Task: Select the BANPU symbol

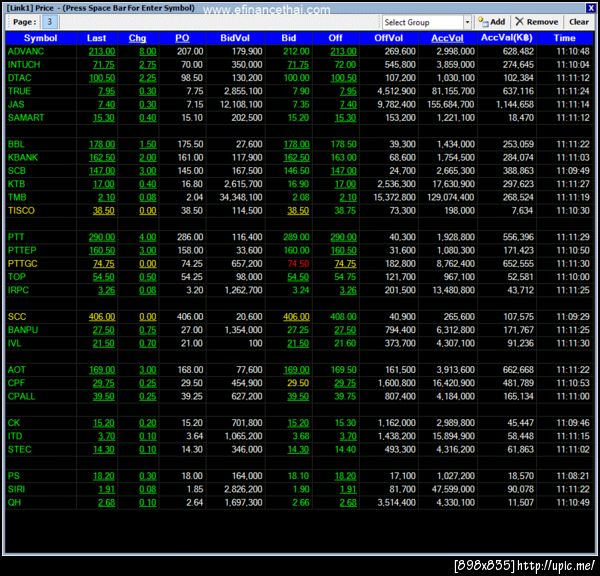Action: (x=23, y=330)
